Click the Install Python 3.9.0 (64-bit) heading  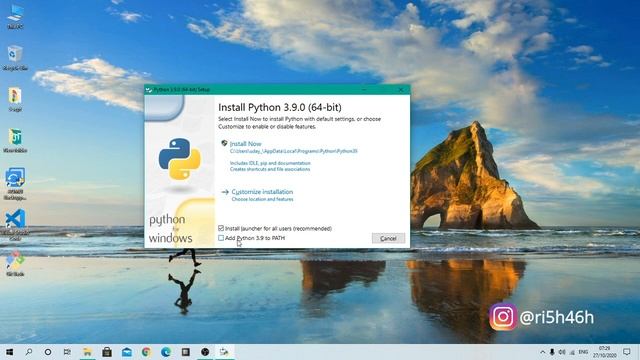(280, 107)
